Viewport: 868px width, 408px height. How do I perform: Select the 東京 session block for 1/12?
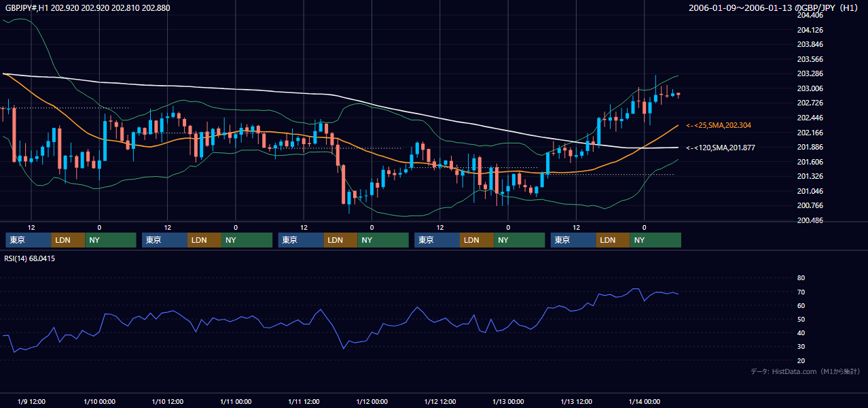[x=437, y=240]
